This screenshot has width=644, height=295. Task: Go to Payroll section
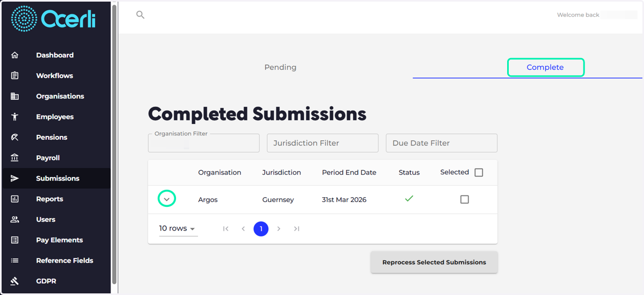coord(48,157)
